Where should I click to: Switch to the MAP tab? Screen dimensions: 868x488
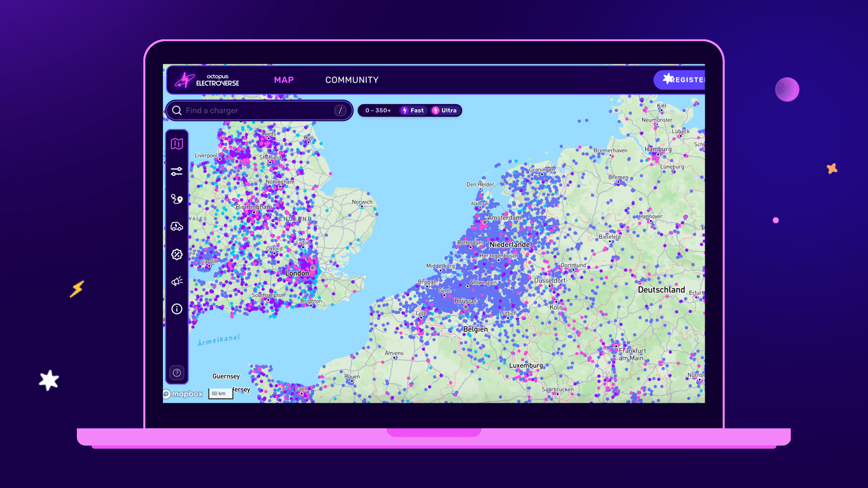pos(284,80)
